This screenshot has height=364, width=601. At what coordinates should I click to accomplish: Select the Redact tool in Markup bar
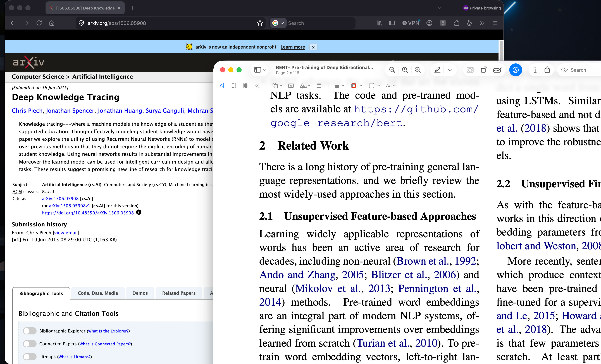click(x=245, y=86)
